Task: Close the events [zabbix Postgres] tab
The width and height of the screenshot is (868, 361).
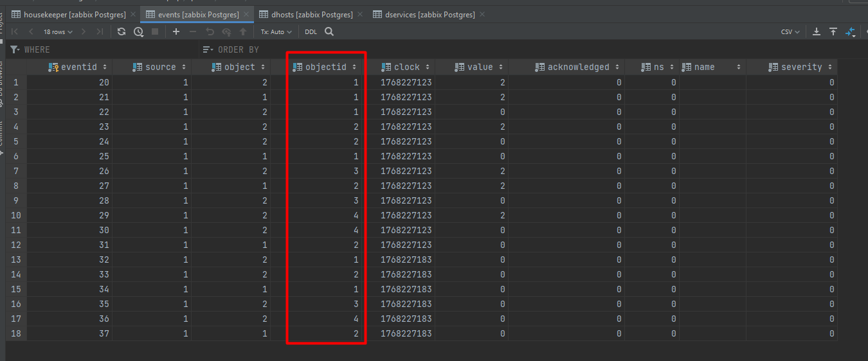Action: point(245,14)
